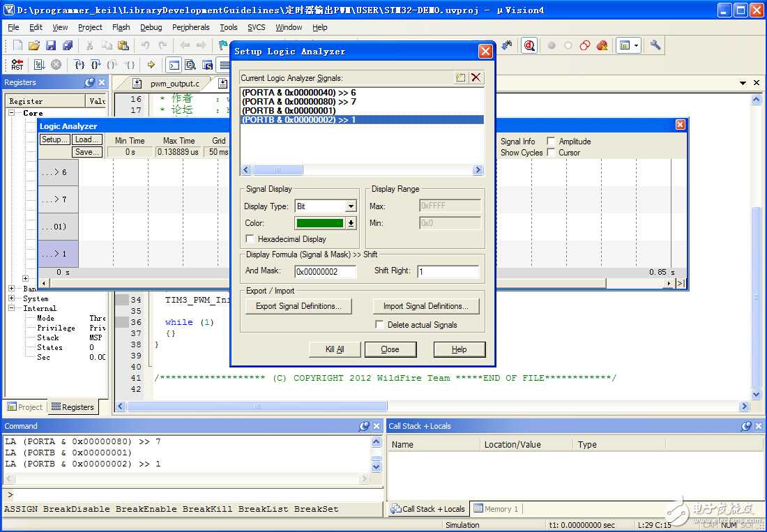Click the Shift Right input field
The width and height of the screenshot is (767, 532).
pyautogui.click(x=448, y=271)
